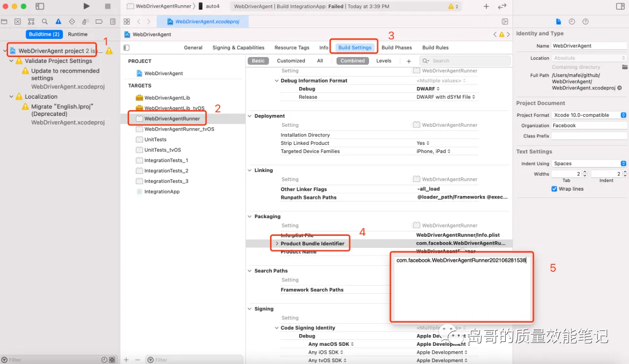Select the Combined view option
The image size is (629, 364).
click(x=353, y=61)
